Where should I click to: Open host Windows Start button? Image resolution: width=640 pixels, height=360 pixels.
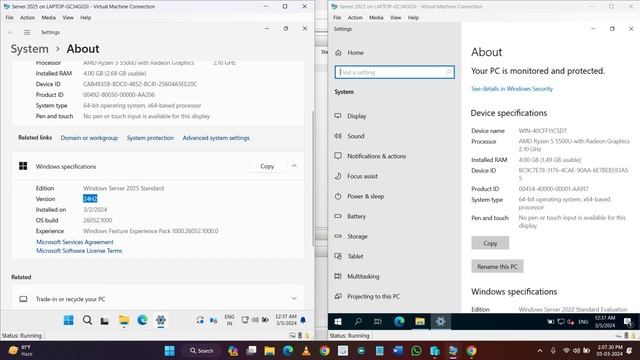coord(170,351)
